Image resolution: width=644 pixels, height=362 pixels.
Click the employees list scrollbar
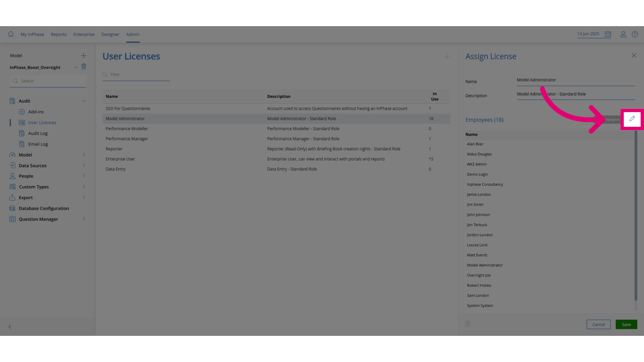(x=636, y=215)
